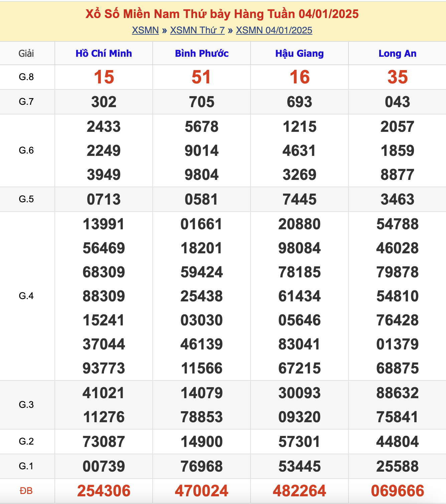This screenshot has height=504, width=446.
Task: Click the page title Xổ Số Miền Nam heading
Action: (x=222, y=14)
